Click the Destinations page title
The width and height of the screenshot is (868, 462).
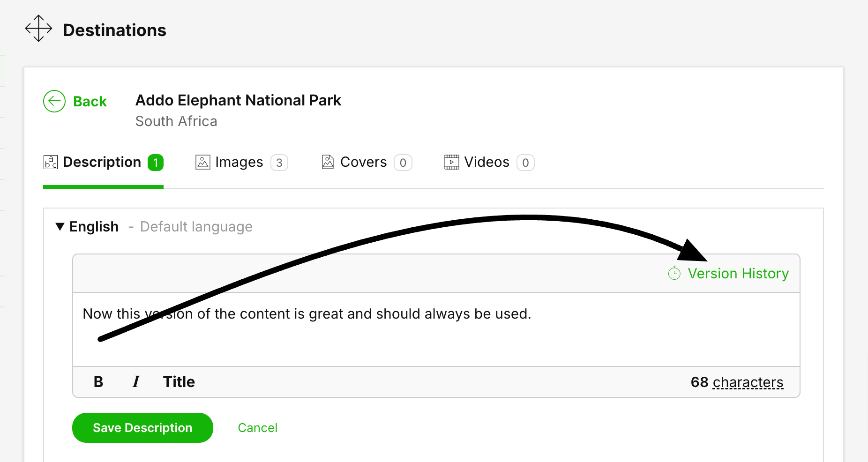coord(115,30)
